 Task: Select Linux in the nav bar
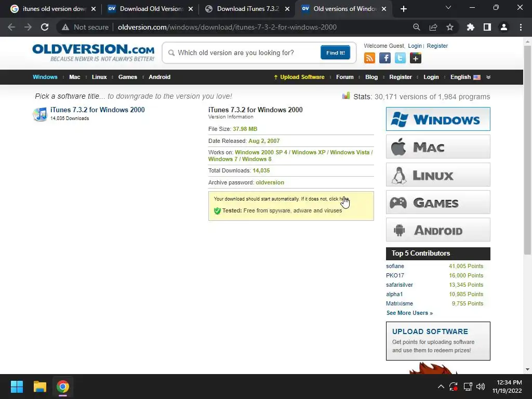point(99,77)
